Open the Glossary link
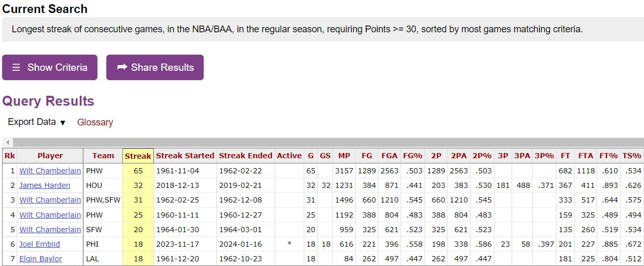This screenshot has height=266, width=644. click(95, 122)
